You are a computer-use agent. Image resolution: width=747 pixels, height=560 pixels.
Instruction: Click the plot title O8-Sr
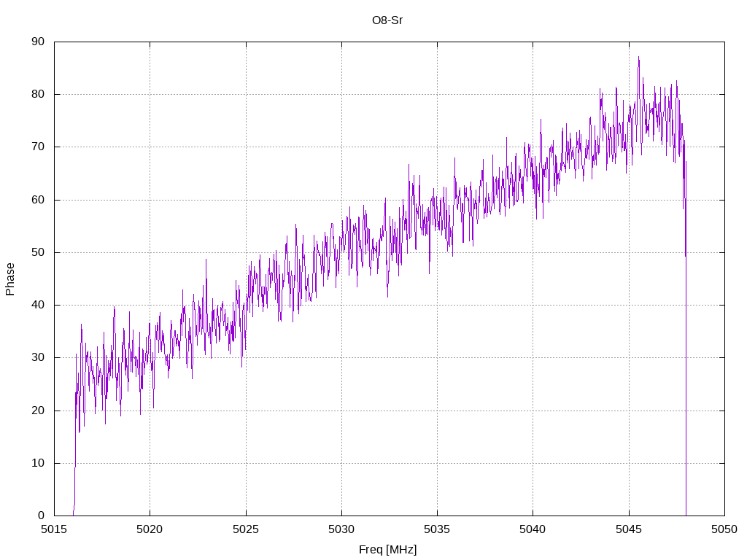point(387,20)
